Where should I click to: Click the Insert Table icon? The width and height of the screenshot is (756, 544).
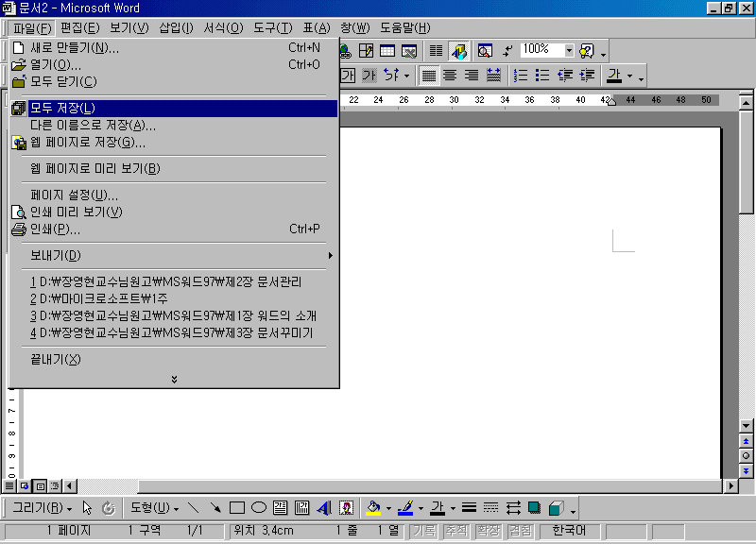(387, 51)
